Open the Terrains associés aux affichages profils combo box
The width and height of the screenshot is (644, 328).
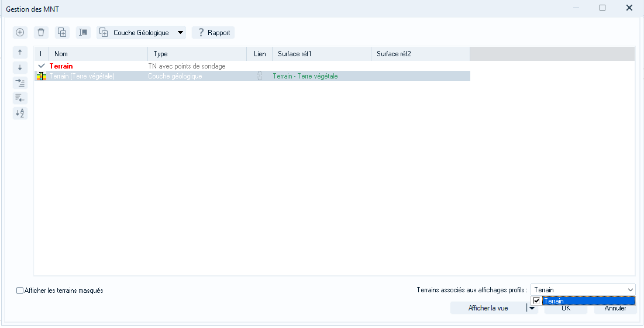[x=583, y=290]
